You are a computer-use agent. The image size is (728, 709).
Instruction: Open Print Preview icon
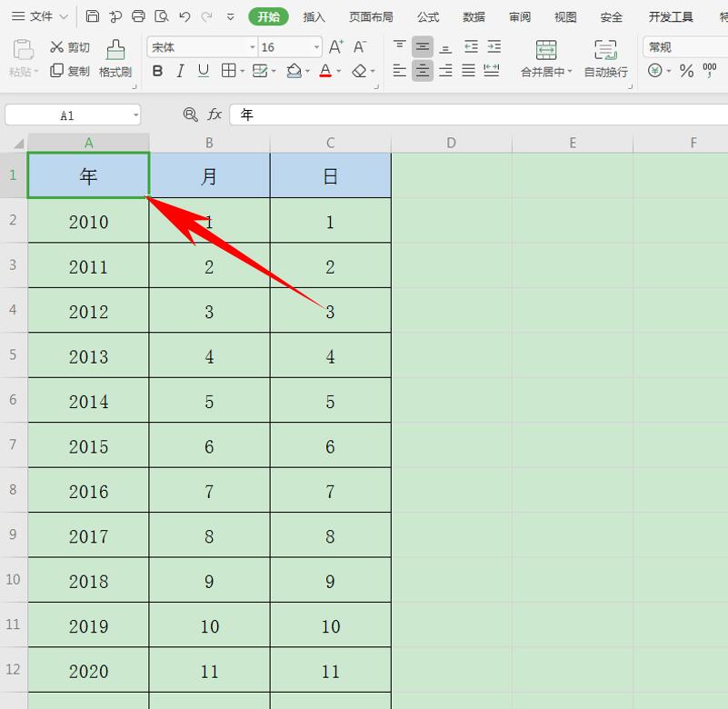coord(162,16)
